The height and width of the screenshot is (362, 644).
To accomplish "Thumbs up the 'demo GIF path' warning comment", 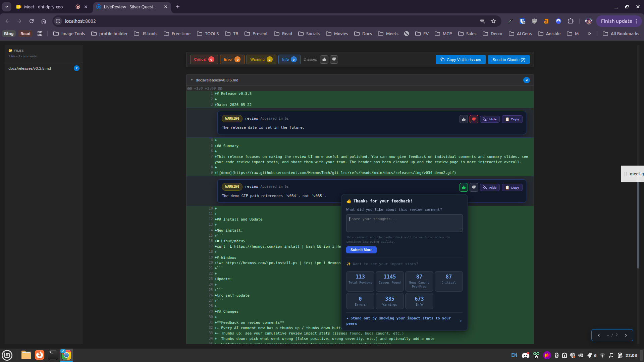I will pos(464,187).
